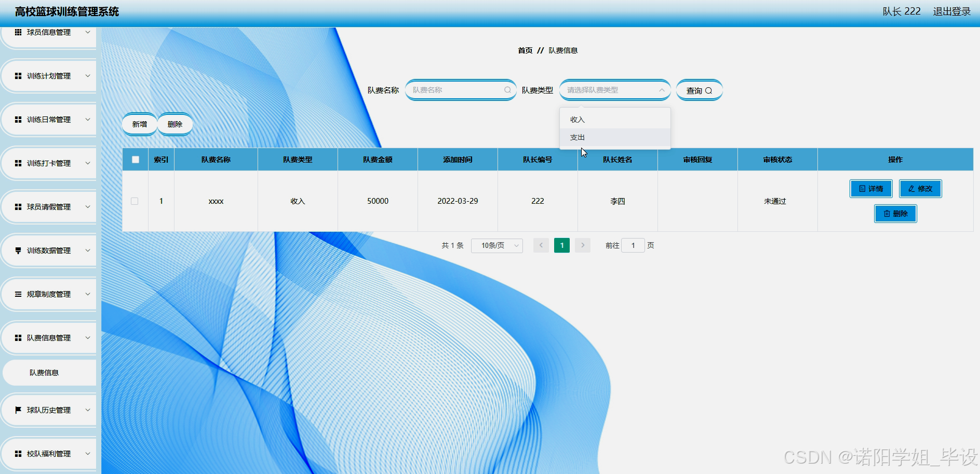Screen dimensions: 980x474
Task: Click the 未通过 status cell
Action: pos(777,201)
